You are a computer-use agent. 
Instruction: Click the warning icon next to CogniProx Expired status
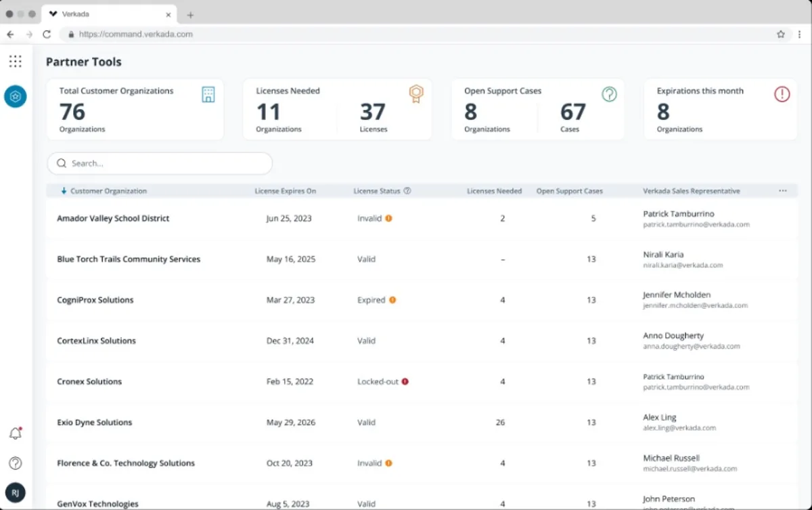[392, 300]
